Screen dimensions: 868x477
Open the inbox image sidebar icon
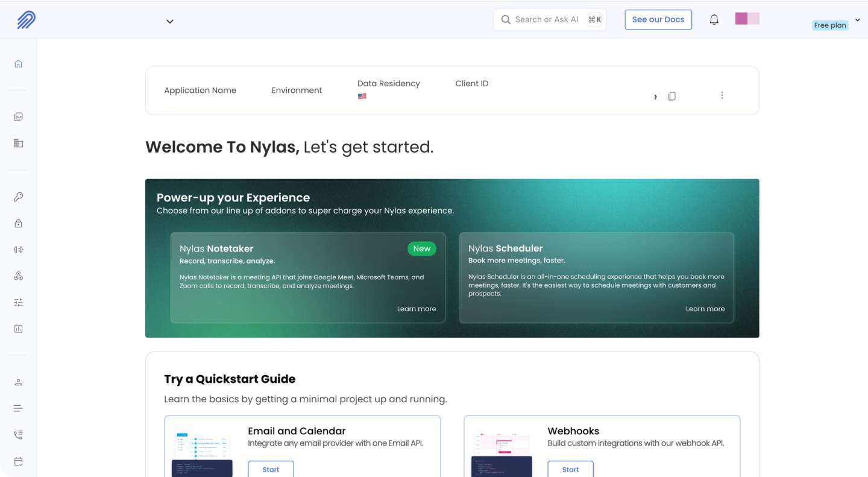pos(18,117)
